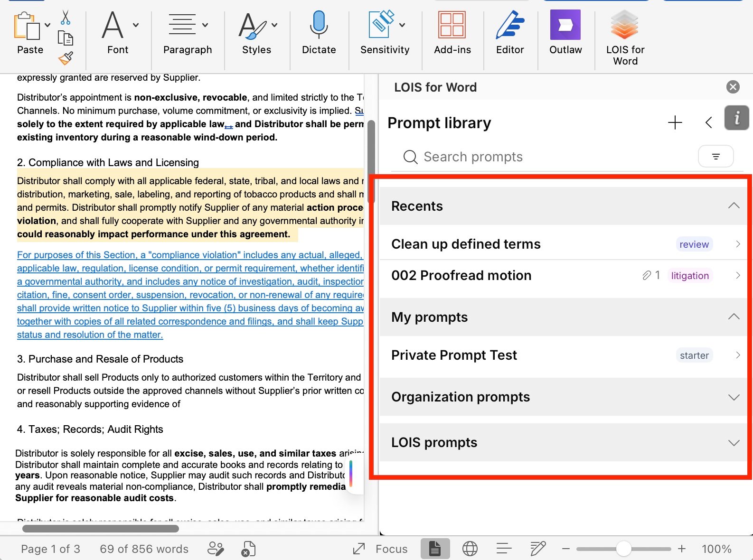Screen dimensions: 753x560
Task: Open the prompt filter button
Action: coord(716,156)
